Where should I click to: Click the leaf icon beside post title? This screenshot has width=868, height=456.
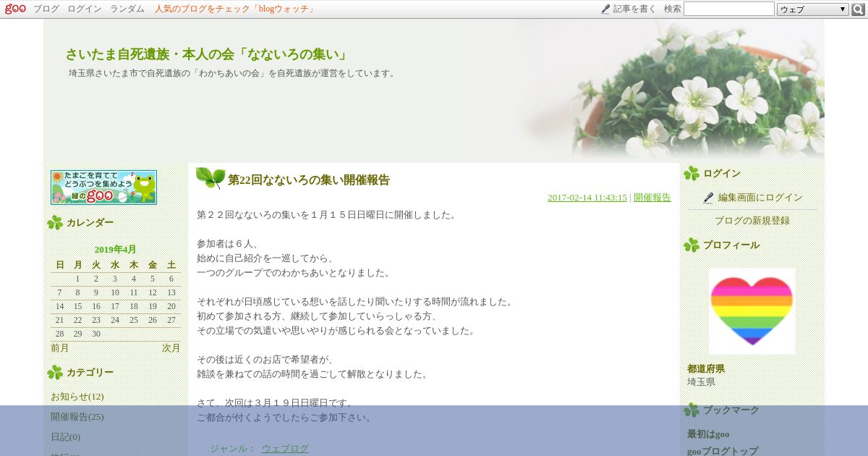210,178
